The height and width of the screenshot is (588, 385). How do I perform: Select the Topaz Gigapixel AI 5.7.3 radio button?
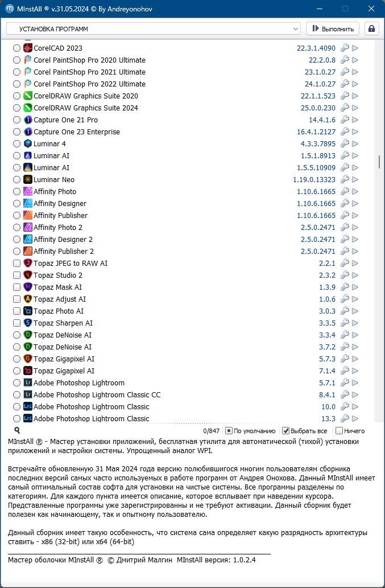coord(16,359)
